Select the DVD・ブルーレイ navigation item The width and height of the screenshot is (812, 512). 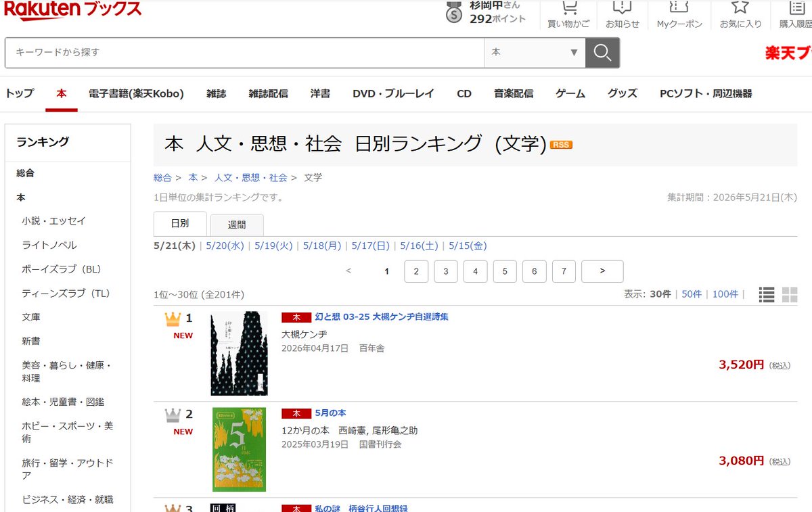point(393,94)
